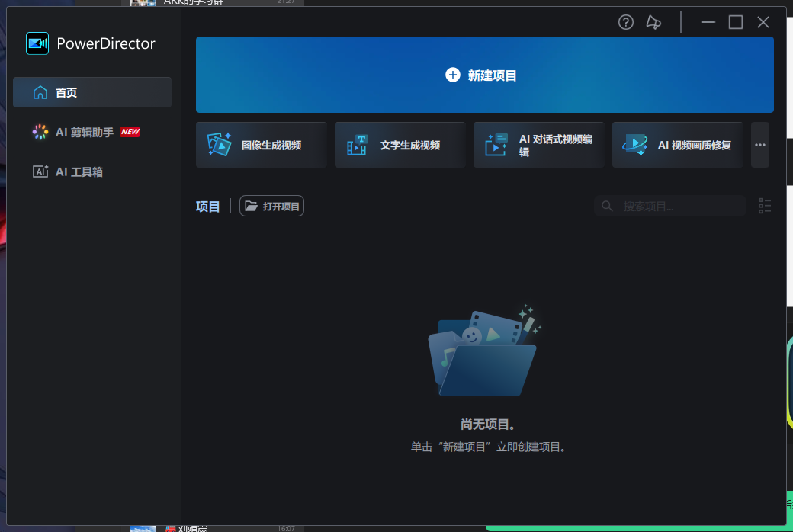The width and height of the screenshot is (793, 532).
Task: Minimize the PowerDirector window
Action: pos(708,22)
